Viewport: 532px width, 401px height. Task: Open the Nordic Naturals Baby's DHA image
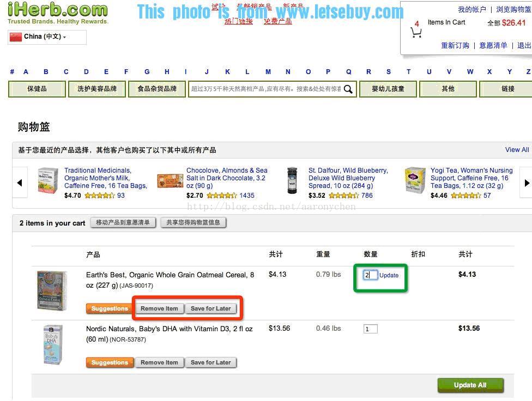(53, 344)
